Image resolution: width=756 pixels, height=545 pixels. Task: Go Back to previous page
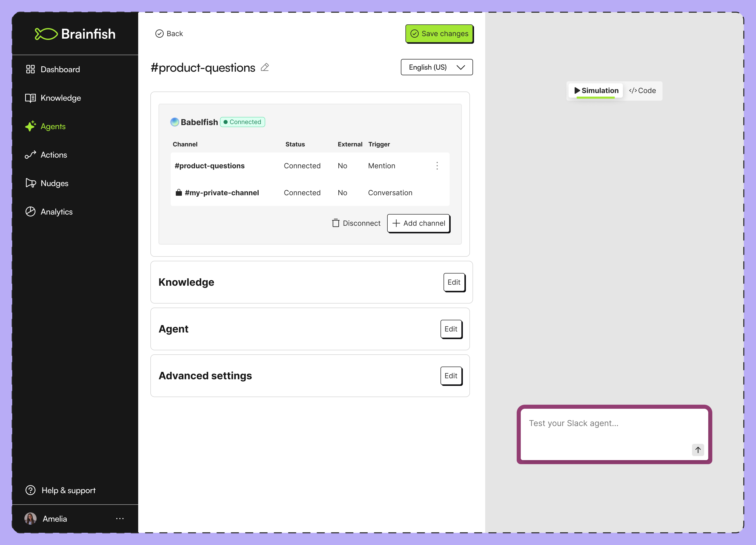(x=169, y=34)
